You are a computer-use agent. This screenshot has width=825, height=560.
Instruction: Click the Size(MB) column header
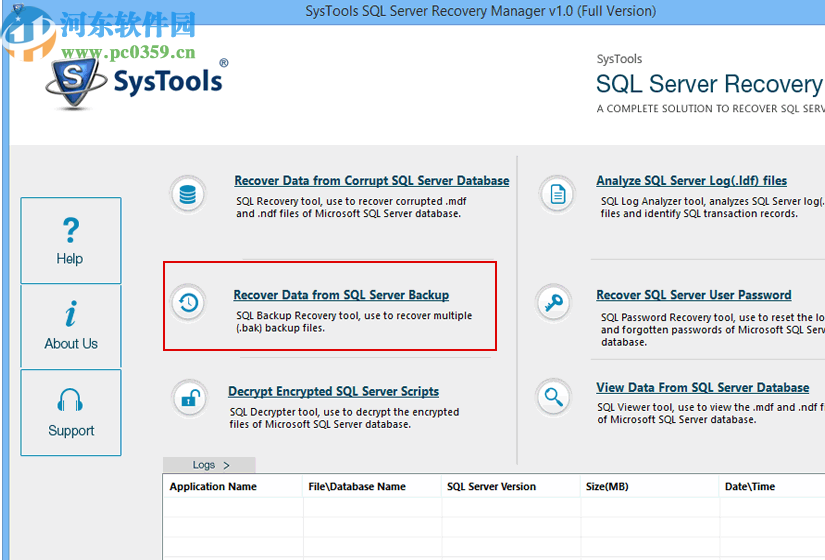[x=607, y=486]
